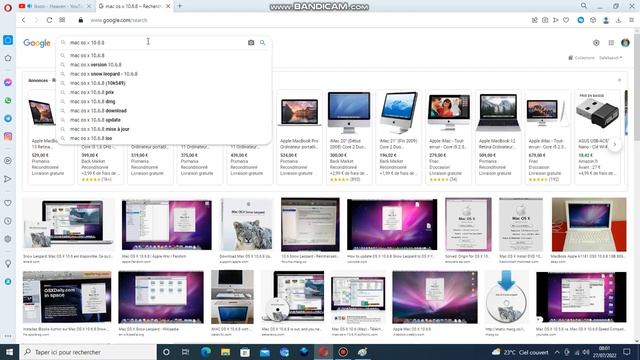
Task: Expand the SafeSearch dropdown
Action: 611,58
